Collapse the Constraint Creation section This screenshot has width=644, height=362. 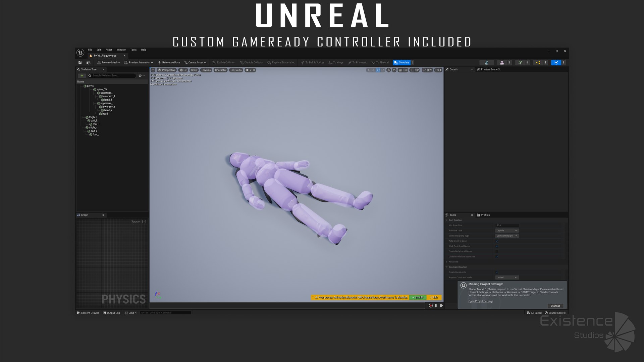447,267
